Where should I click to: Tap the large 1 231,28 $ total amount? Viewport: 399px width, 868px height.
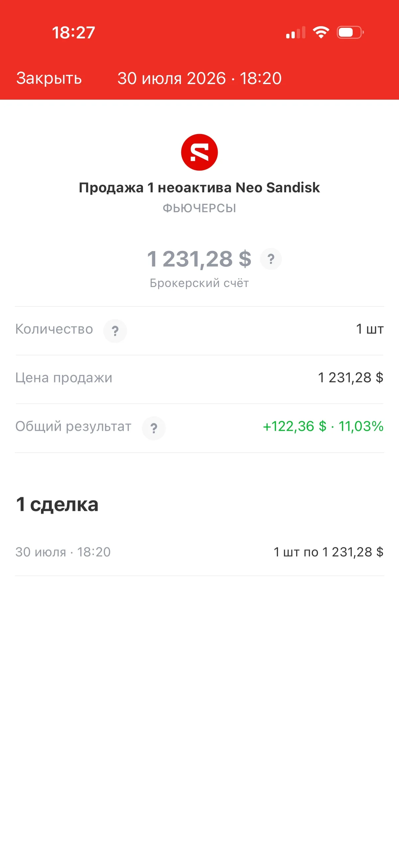[199, 259]
